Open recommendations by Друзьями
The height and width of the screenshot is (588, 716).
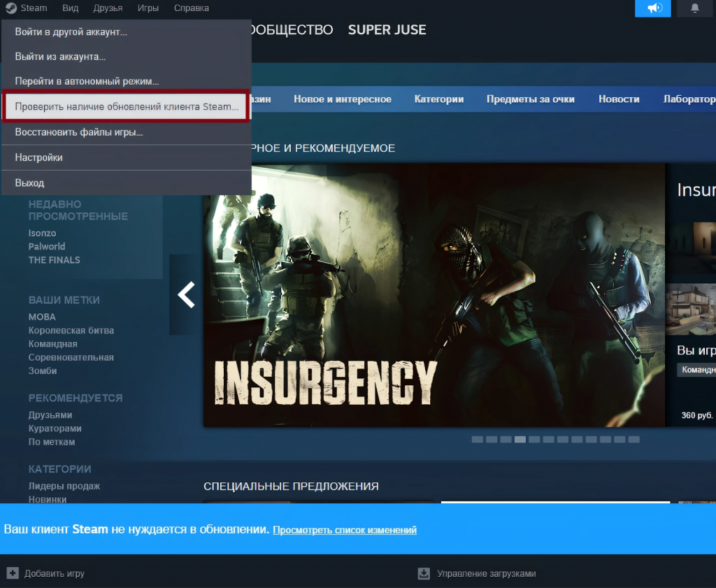(50, 415)
